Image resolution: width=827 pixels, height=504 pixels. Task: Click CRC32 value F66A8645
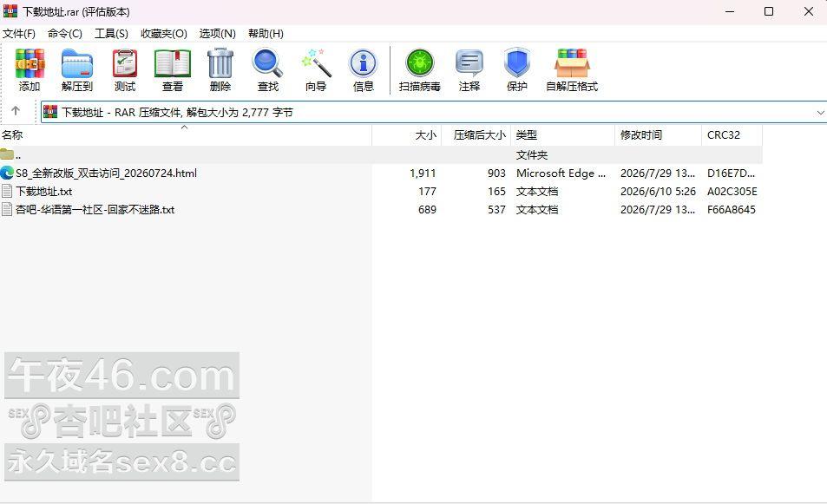731,209
